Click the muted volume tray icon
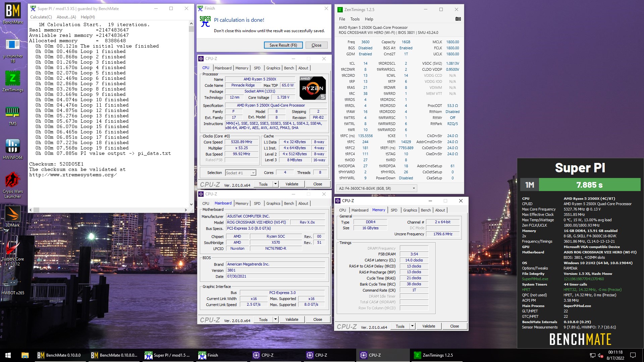The image size is (644, 362). 601,355
